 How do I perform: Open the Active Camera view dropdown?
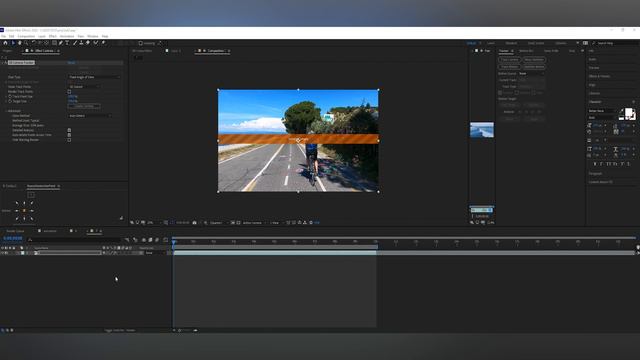click(x=253, y=223)
